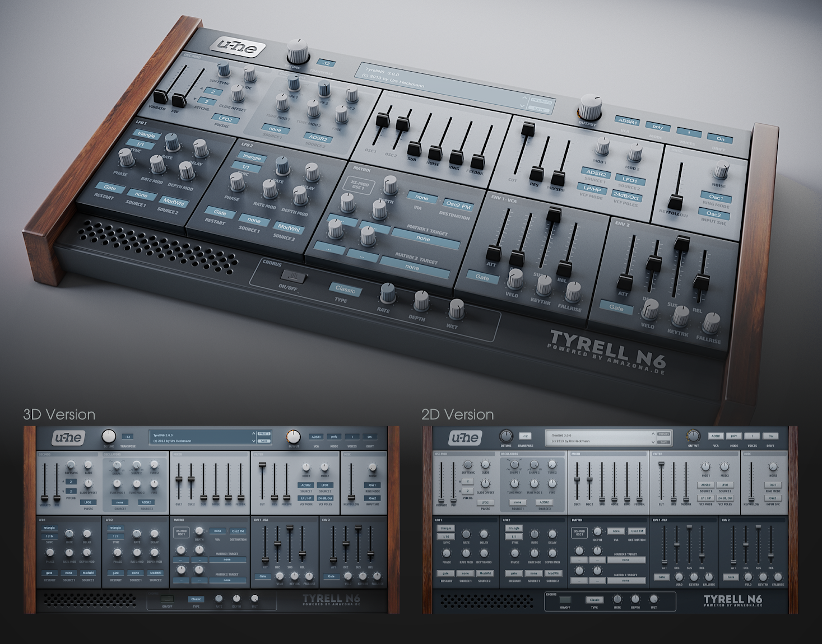Click Transpose '-12' field on large render

pyautogui.click(x=326, y=63)
